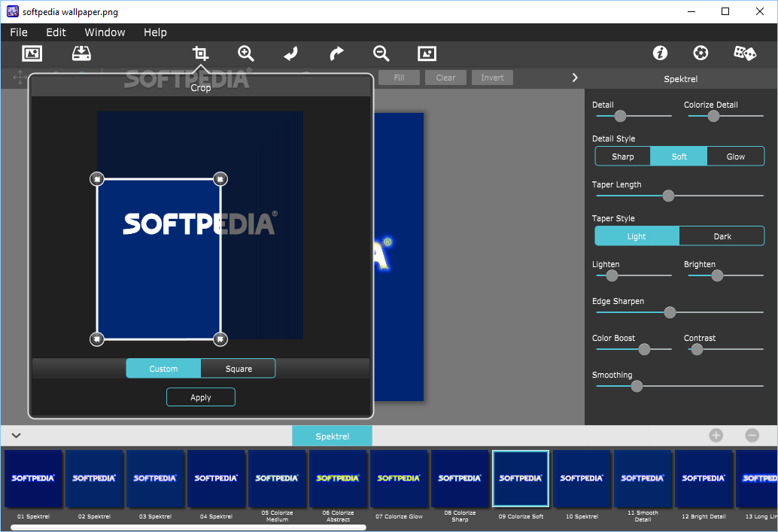The width and height of the screenshot is (778, 532).
Task: Select Sharp detail style
Action: [623, 157]
